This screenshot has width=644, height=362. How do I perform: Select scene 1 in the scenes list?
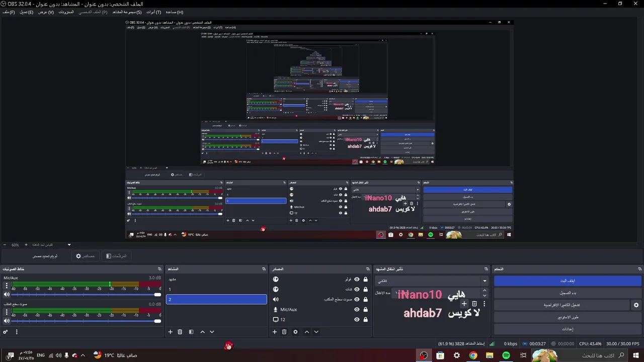point(216,289)
